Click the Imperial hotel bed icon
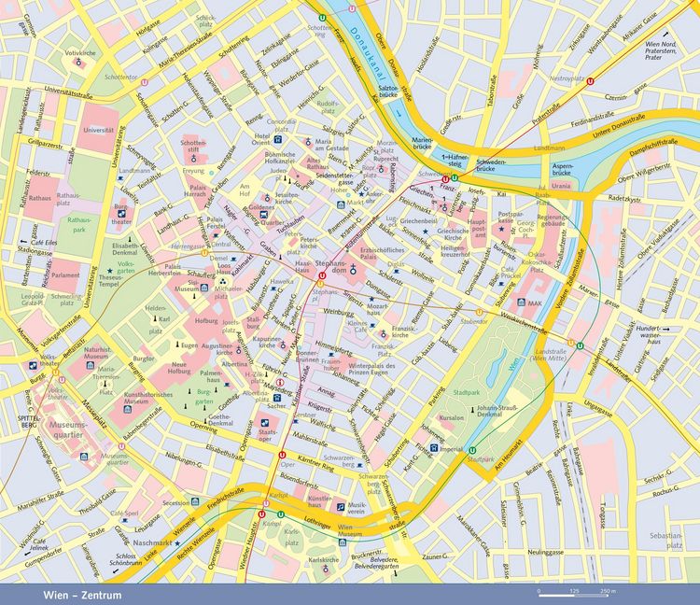 tap(434, 447)
